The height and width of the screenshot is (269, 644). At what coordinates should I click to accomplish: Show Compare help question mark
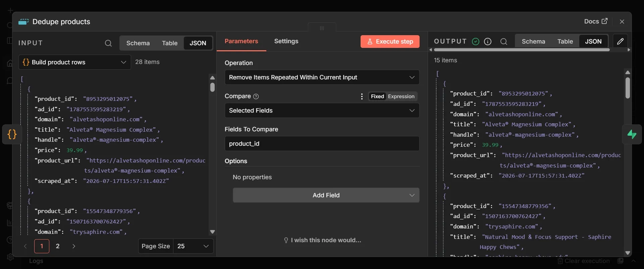(x=256, y=96)
